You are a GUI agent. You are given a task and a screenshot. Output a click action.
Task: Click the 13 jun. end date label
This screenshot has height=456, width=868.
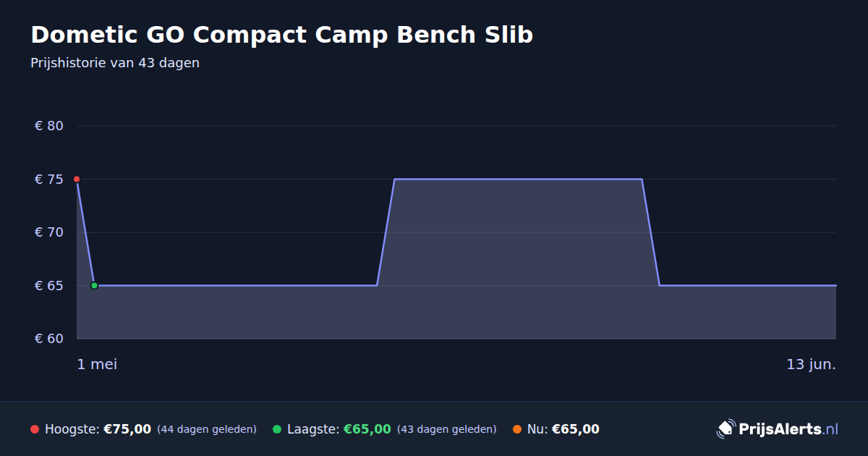click(x=812, y=364)
